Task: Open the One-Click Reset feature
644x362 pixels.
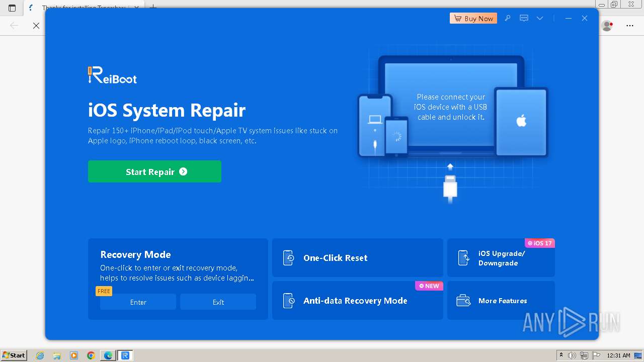Action: (358, 257)
